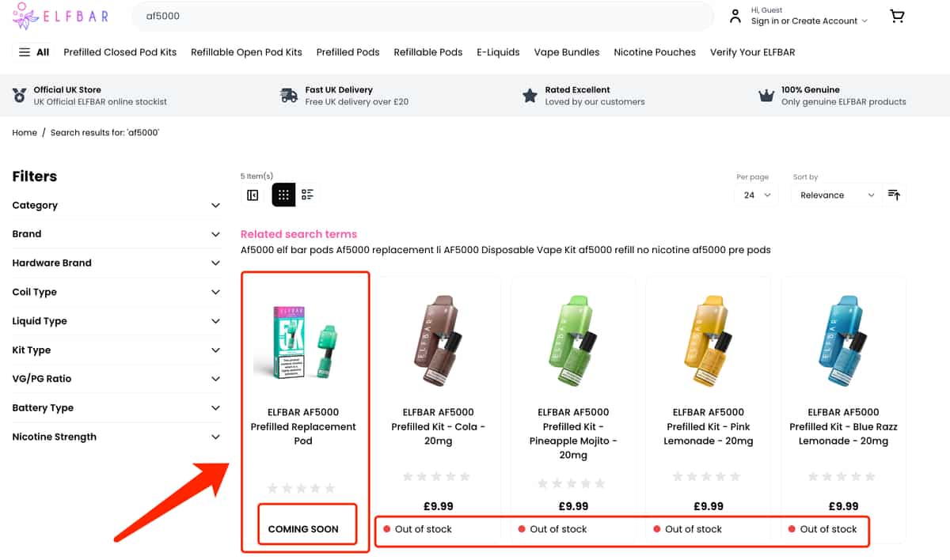Toggle the sort direction icon
950x560 pixels.
coord(894,195)
